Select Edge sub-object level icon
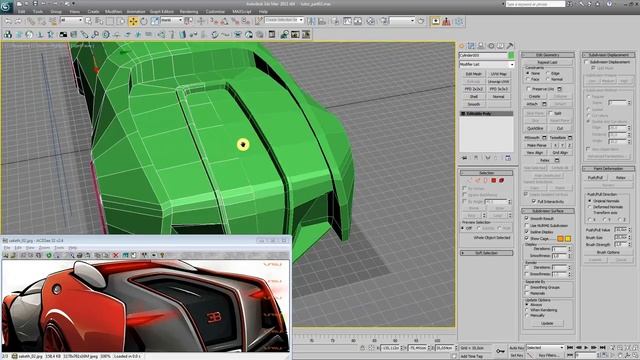 (478, 180)
